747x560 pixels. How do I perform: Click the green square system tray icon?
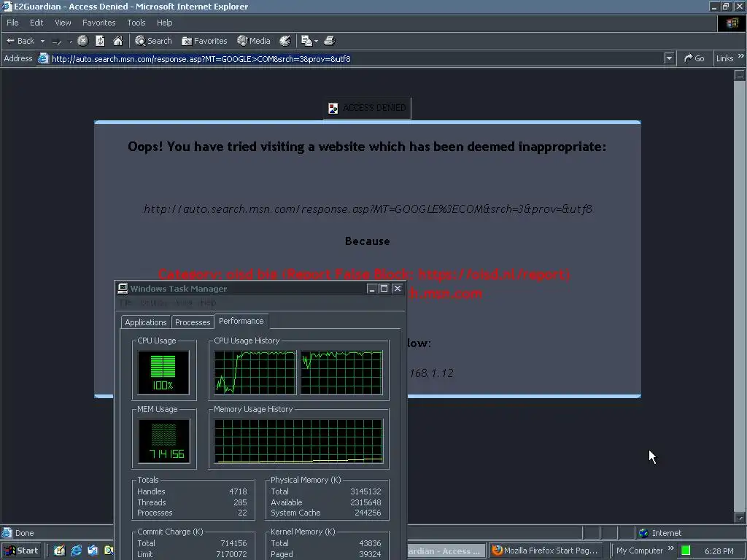coord(686,551)
